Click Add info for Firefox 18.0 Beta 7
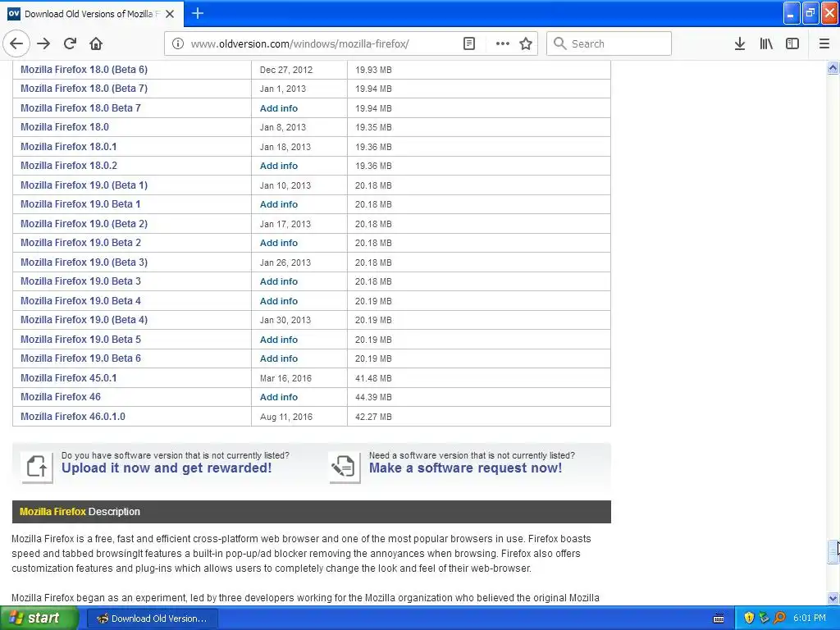The image size is (840, 630). click(x=279, y=108)
